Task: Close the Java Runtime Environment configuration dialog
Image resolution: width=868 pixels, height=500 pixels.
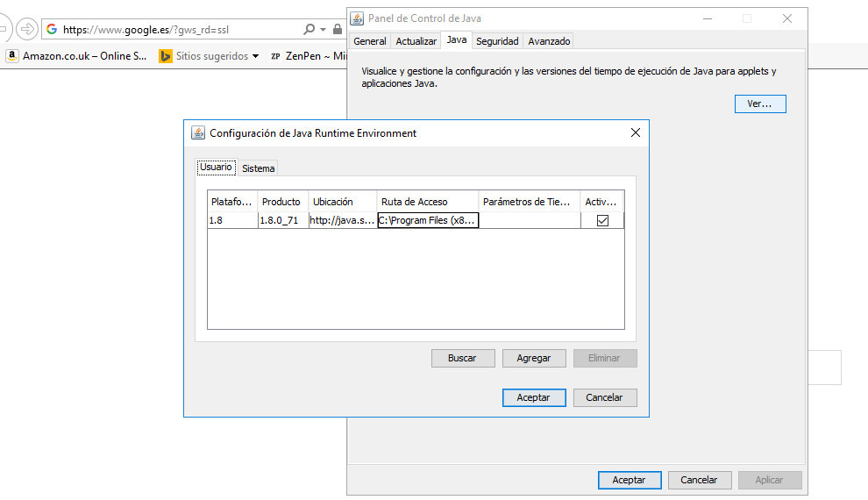Action: tap(636, 133)
